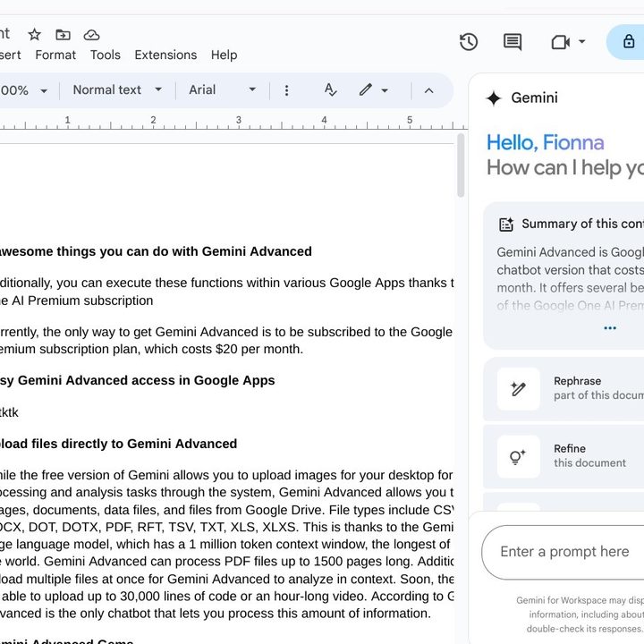The image size is (644, 644).
Task: Star this document
Action: (x=35, y=35)
